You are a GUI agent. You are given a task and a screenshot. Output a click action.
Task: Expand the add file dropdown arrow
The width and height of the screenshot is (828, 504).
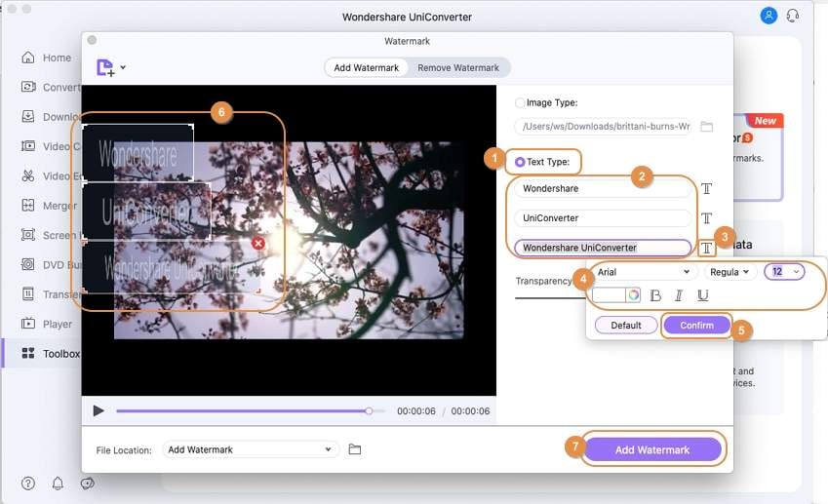[x=123, y=67]
